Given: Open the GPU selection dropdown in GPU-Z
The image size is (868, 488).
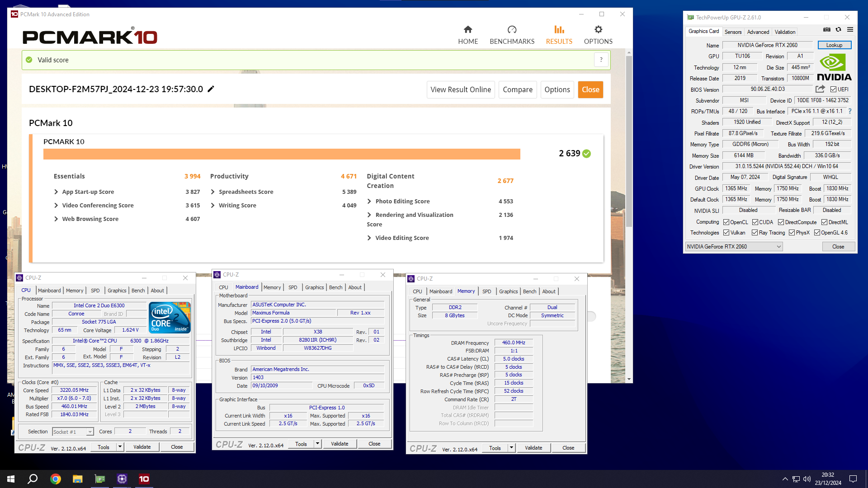Looking at the screenshot, I should click(734, 247).
